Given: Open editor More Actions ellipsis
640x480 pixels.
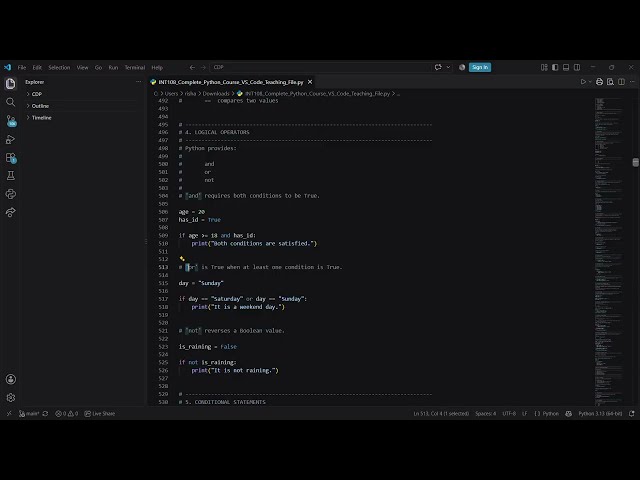Looking at the screenshot, I should (x=632, y=82).
